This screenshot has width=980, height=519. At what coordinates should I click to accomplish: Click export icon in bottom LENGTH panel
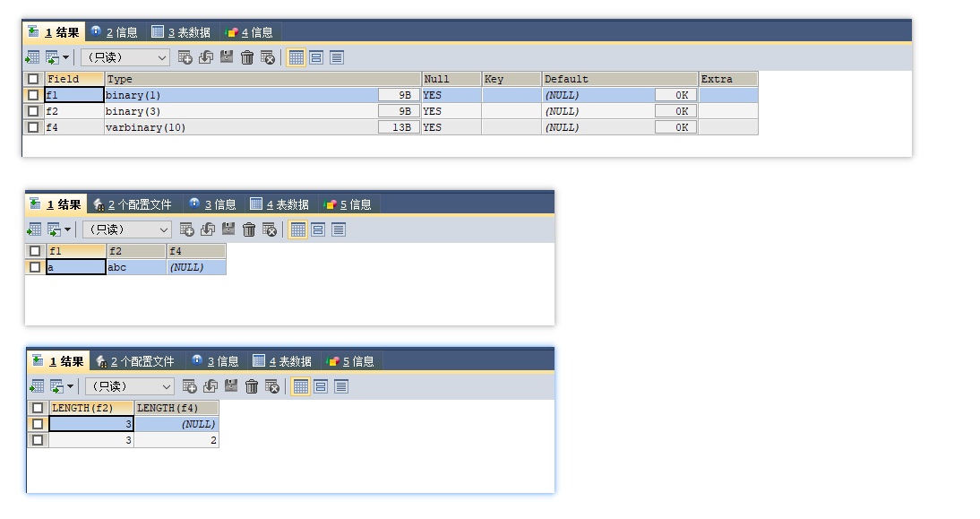[37, 386]
